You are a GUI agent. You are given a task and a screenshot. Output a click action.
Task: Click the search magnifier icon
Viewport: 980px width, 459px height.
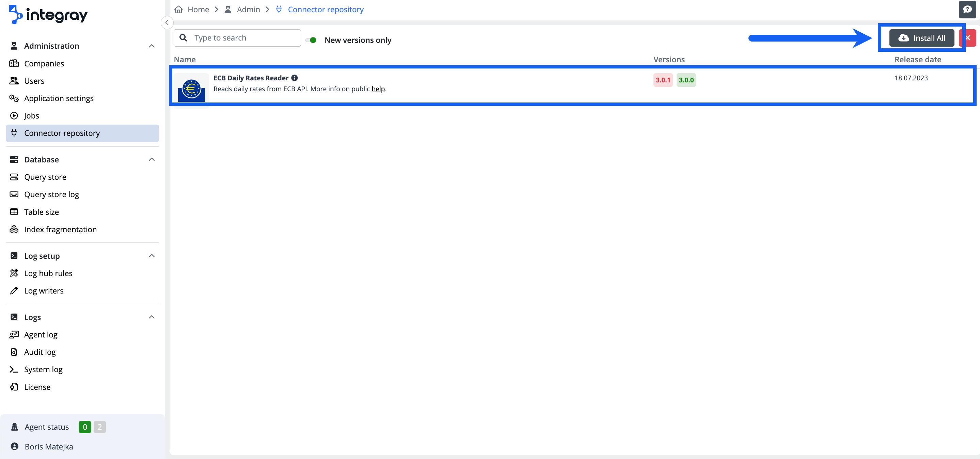184,38
